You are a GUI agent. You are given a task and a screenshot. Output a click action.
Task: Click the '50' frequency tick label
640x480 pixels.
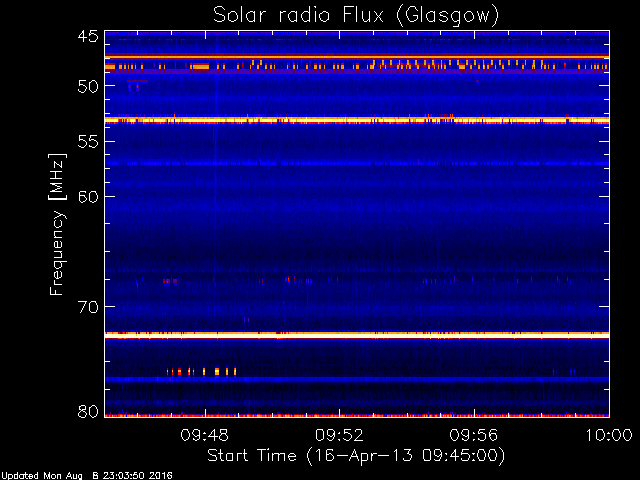click(88, 86)
